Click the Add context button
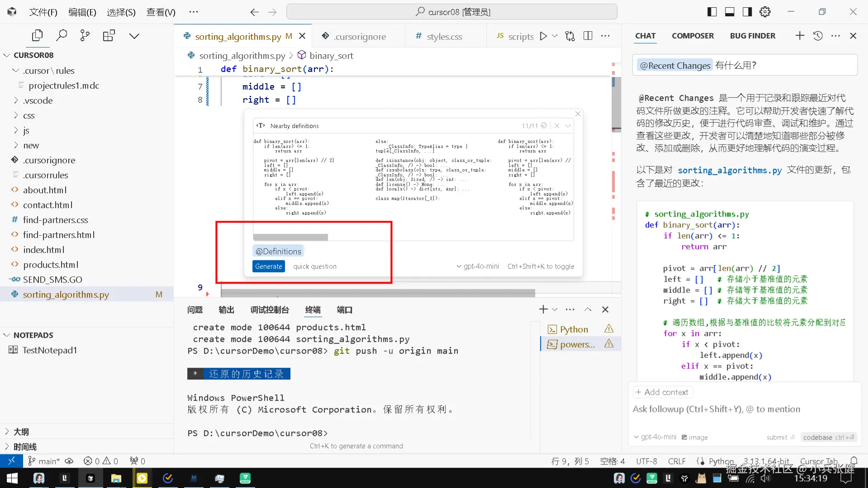 point(662,392)
